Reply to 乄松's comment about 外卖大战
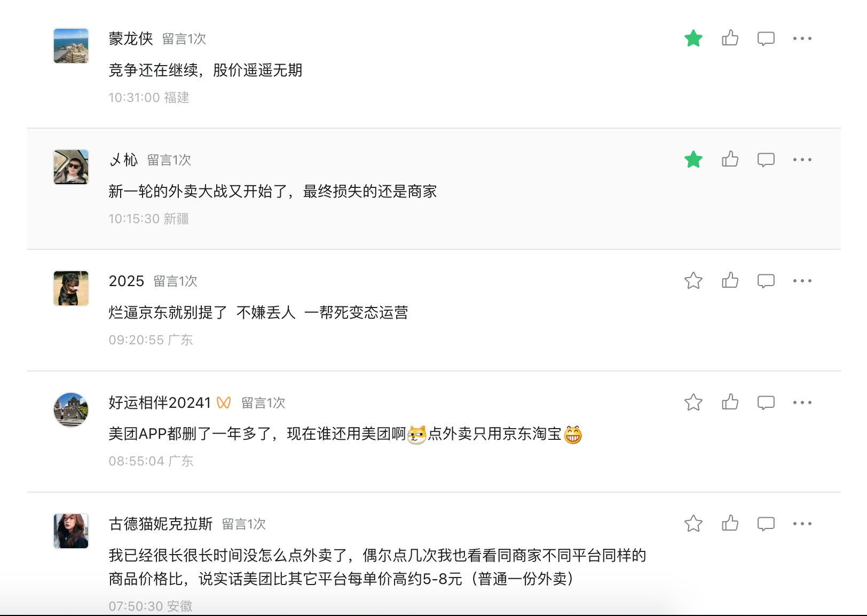Viewport: 867px width, 616px height. click(x=766, y=160)
